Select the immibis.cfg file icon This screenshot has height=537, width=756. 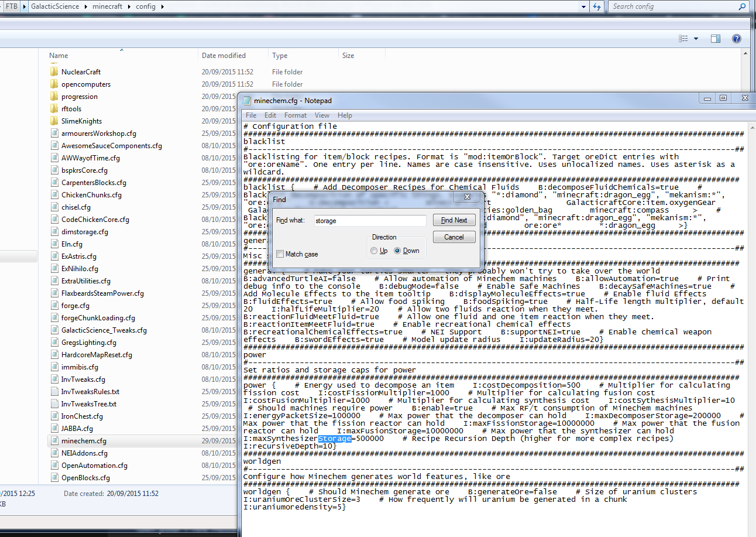tap(54, 367)
